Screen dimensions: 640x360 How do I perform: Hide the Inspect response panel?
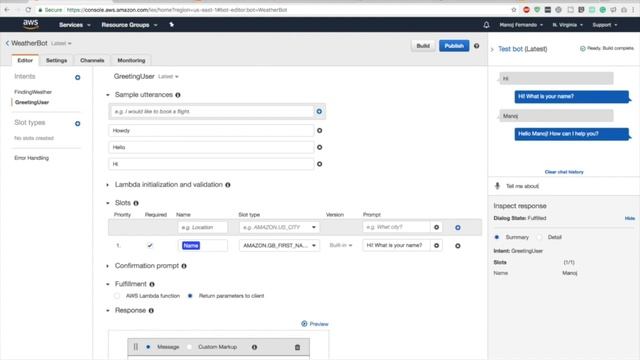coord(629,218)
